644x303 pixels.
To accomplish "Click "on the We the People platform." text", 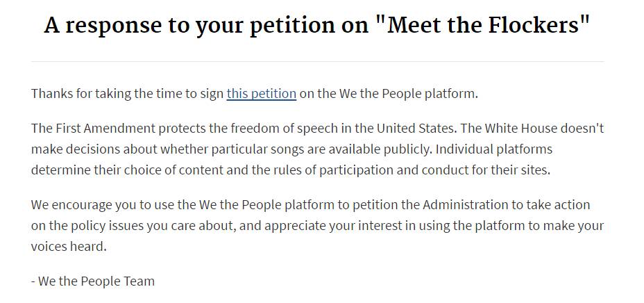I will click(x=388, y=94).
